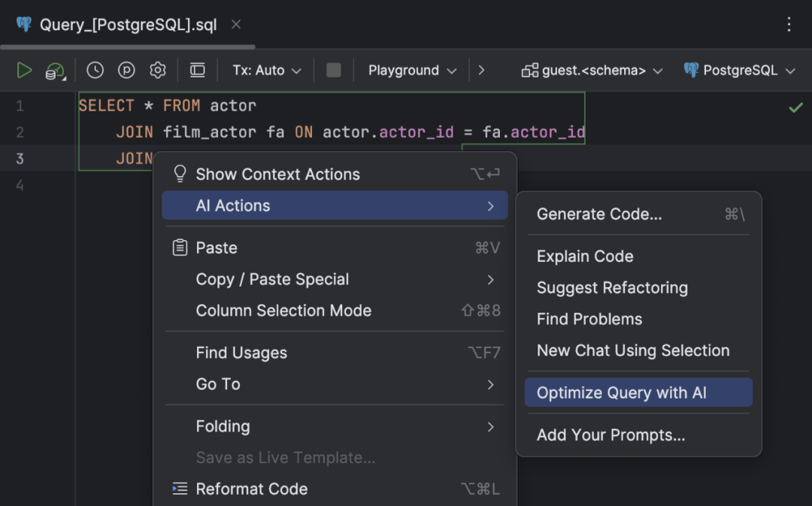
Task: Open the PostgreSQL data source dropdown
Action: coord(740,71)
